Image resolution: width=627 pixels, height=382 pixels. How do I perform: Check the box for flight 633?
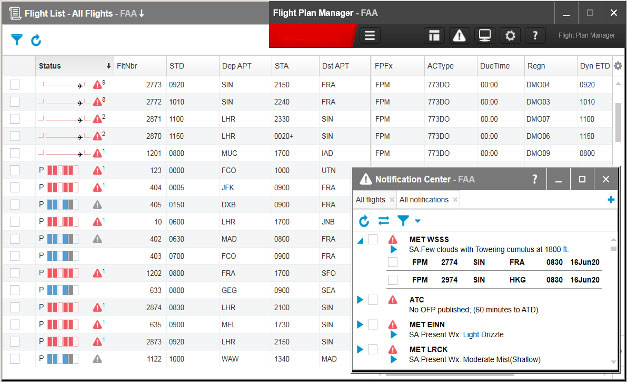click(15, 290)
